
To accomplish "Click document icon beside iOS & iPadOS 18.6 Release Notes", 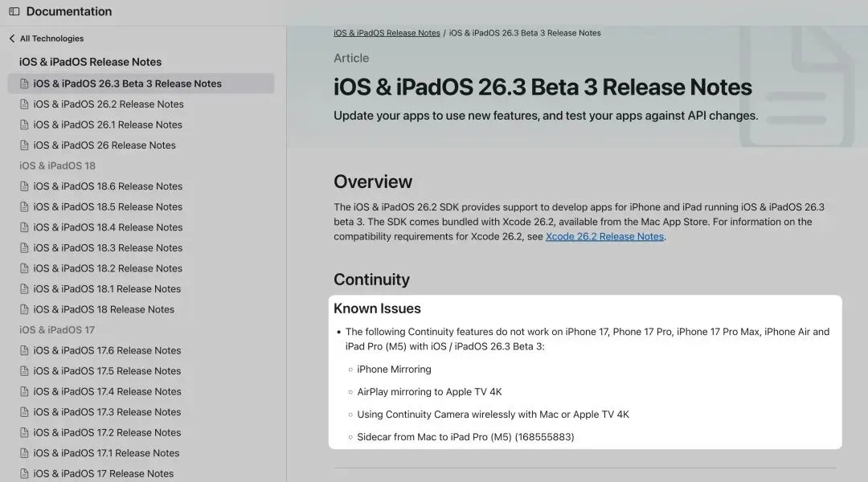I will tap(24, 186).
